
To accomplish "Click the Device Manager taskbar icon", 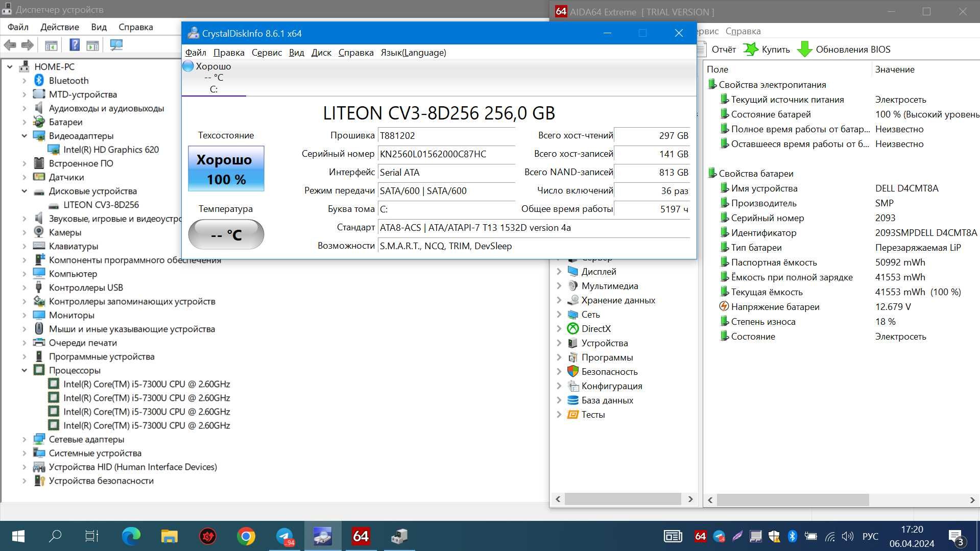I will 399,536.
